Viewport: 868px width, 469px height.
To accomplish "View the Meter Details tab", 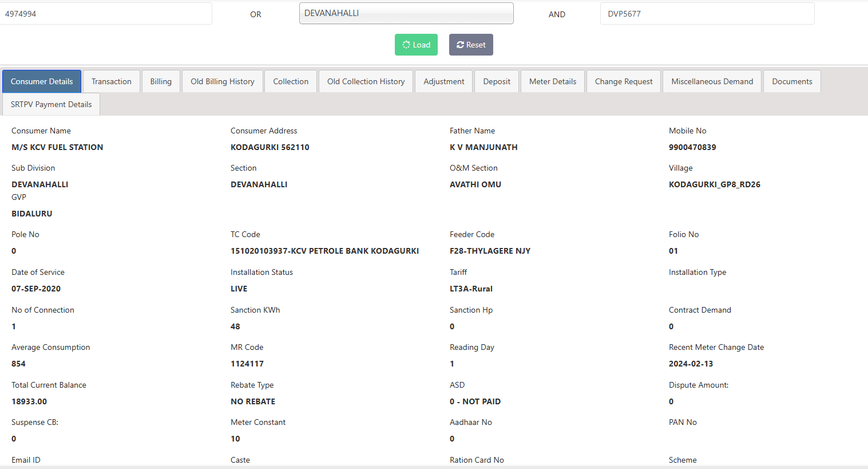I will (x=553, y=81).
